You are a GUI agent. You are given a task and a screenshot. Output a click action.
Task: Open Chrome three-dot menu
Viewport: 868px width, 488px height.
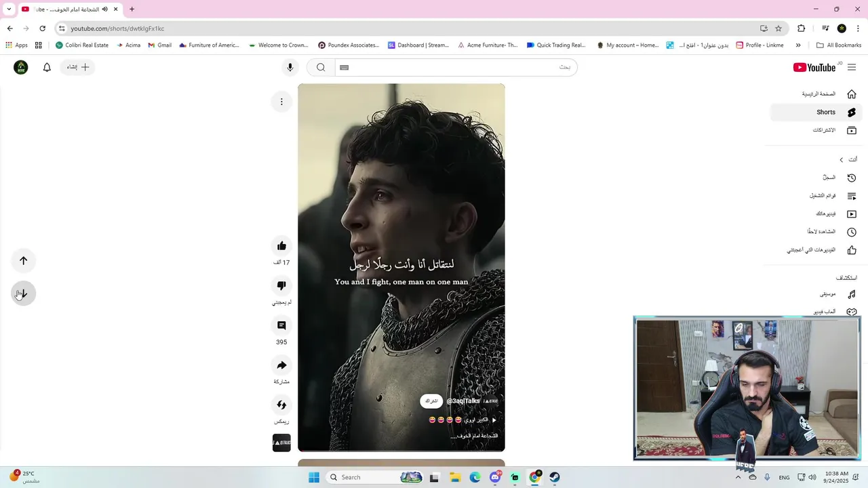pyautogui.click(x=859, y=28)
